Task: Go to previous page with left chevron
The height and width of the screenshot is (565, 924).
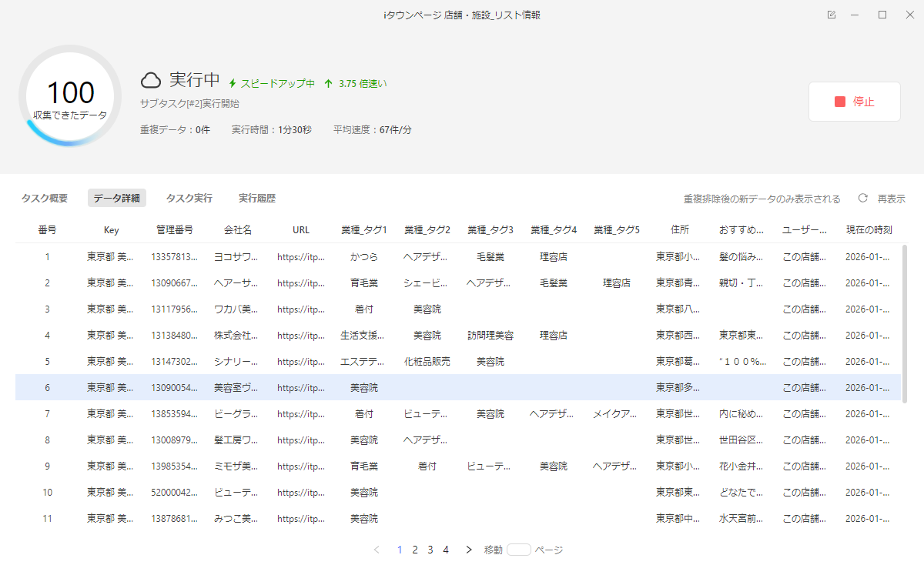Action: [x=377, y=550]
